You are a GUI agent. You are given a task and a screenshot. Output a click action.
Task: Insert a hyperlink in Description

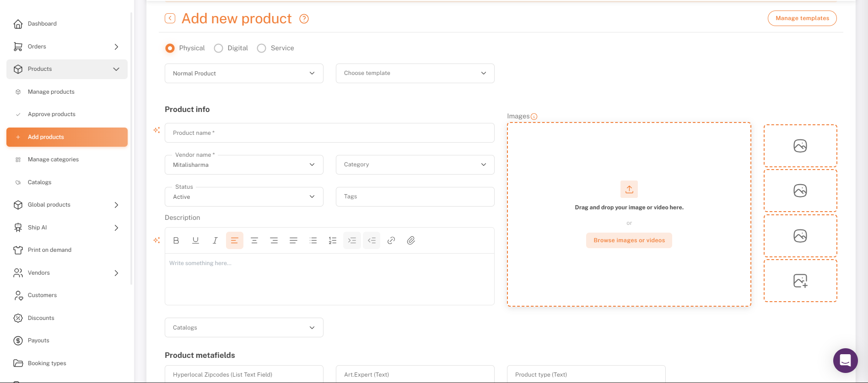pos(391,240)
